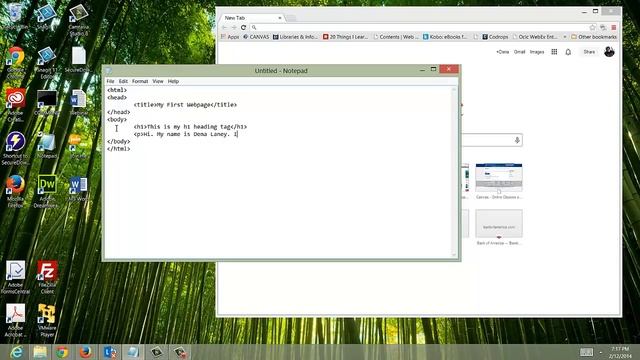Open the Mozilla Firefox desktop shortcut
Screen dimensions: 640x360
16,191
